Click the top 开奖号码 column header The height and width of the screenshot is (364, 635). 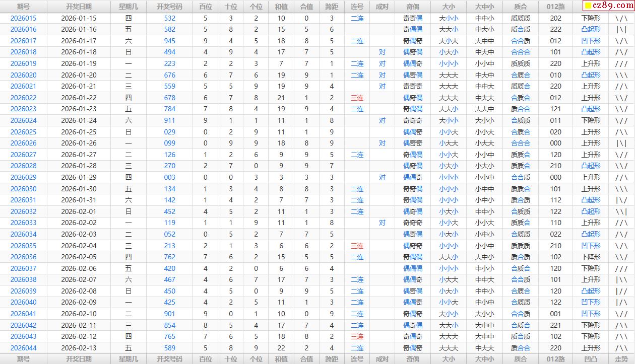(170, 7)
